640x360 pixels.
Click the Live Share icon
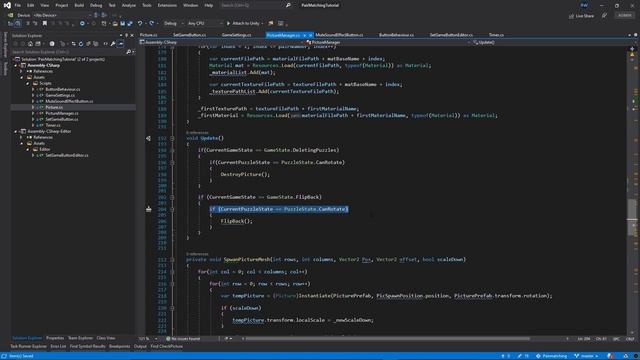coord(571,16)
